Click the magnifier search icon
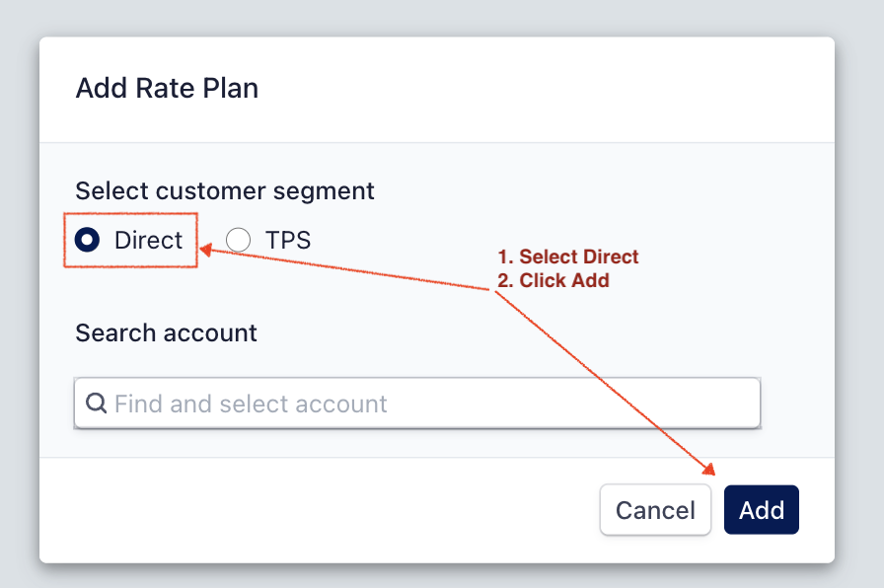 pyautogui.click(x=97, y=404)
